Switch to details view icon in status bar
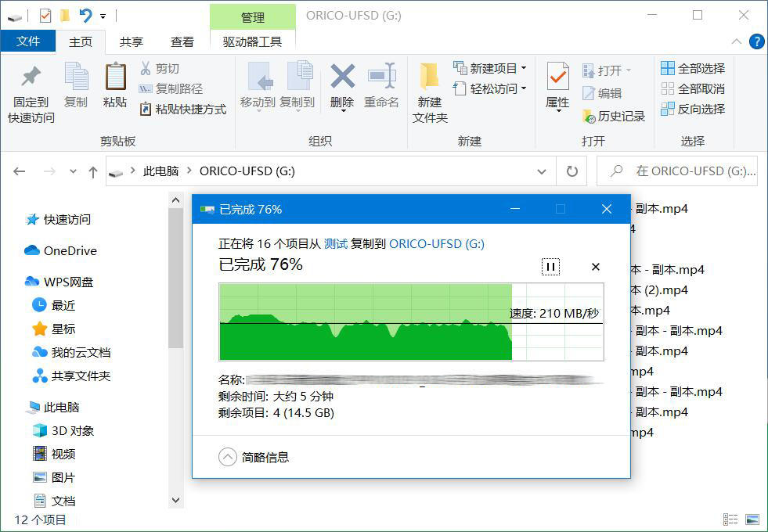 pos(730,519)
